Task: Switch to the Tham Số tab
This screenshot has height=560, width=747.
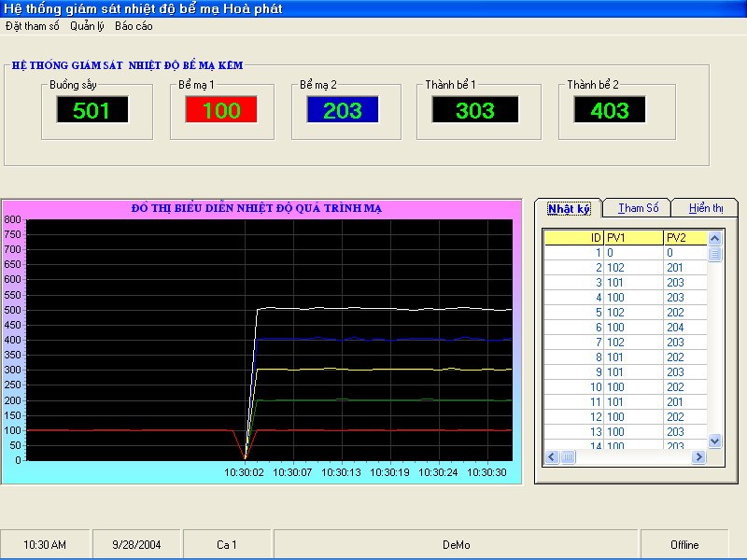Action: [x=639, y=208]
